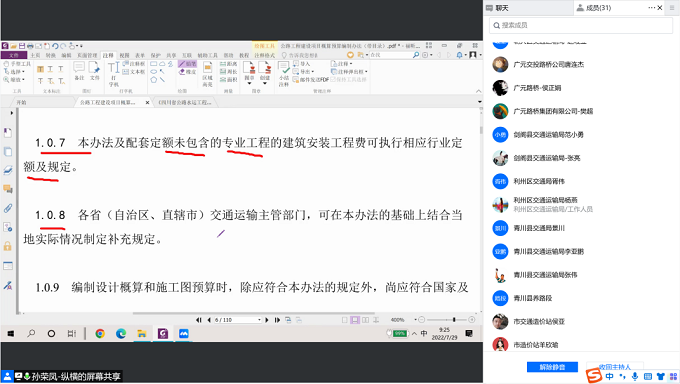Screen dimensions: 680x384
Task: Attach a 文件 file annotation
Action: pos(95,71)
